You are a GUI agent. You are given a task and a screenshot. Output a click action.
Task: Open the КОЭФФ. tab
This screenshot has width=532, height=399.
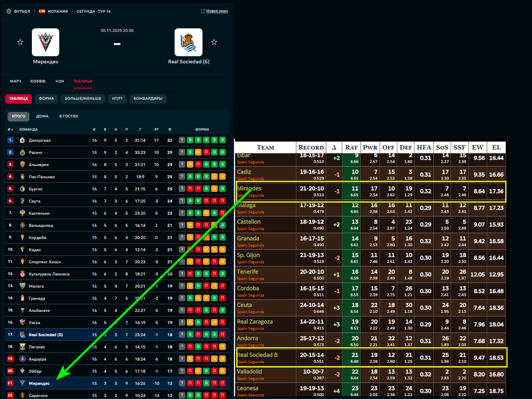click(x=38, y=81)
